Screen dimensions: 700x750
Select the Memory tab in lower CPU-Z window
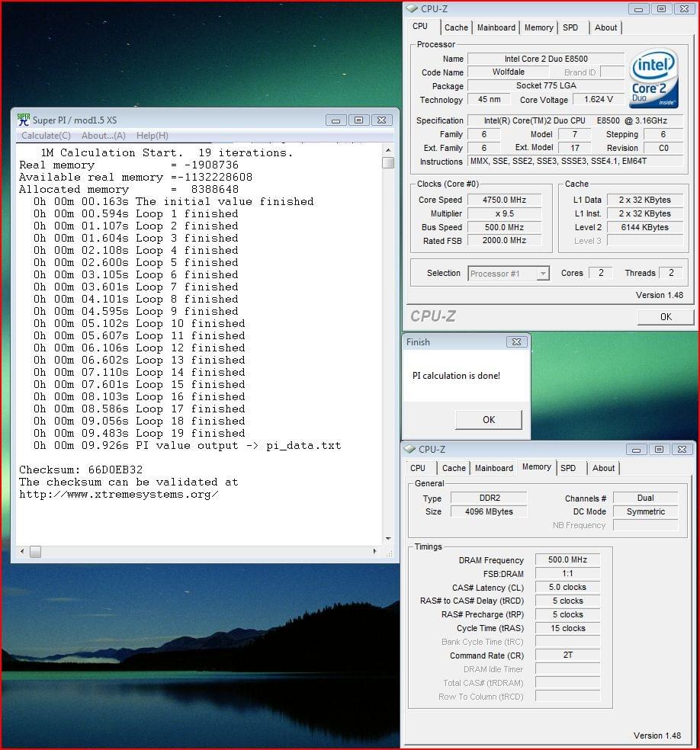[x=536, y=466]
